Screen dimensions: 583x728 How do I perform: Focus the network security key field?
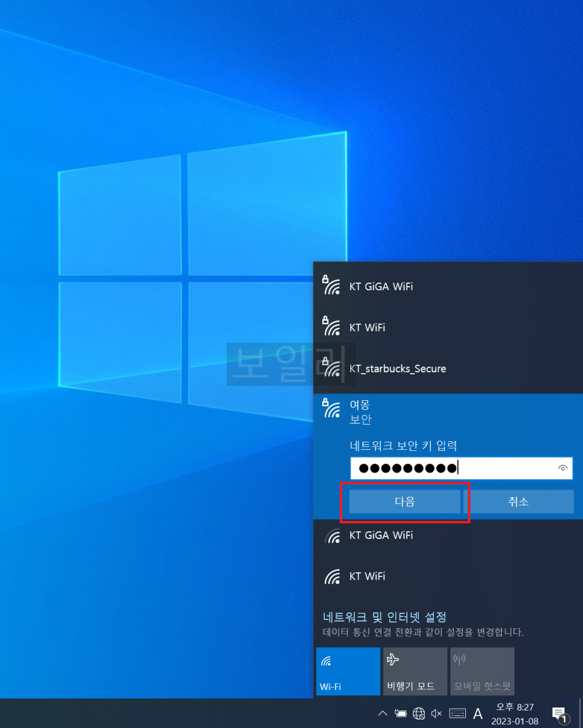coord(453,468)
